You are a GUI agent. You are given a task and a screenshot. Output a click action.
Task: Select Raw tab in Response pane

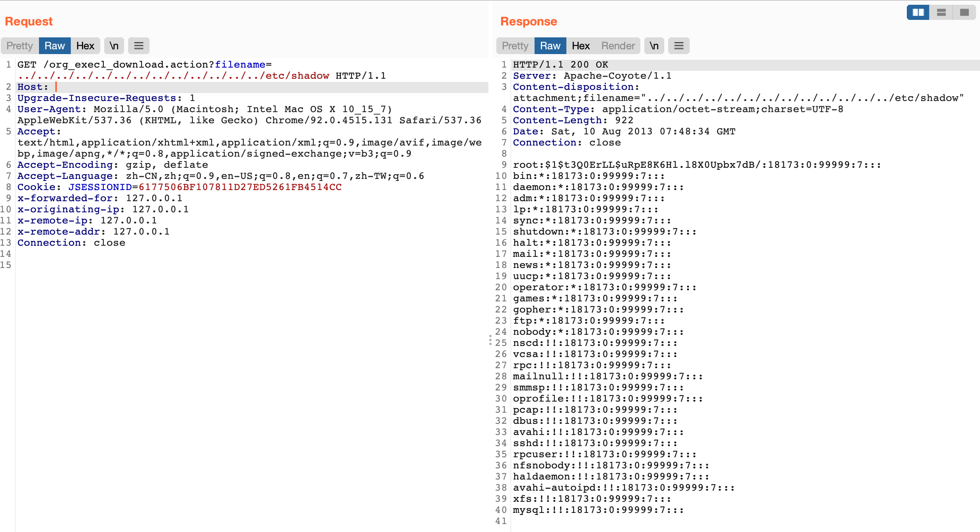pos(550,46)
